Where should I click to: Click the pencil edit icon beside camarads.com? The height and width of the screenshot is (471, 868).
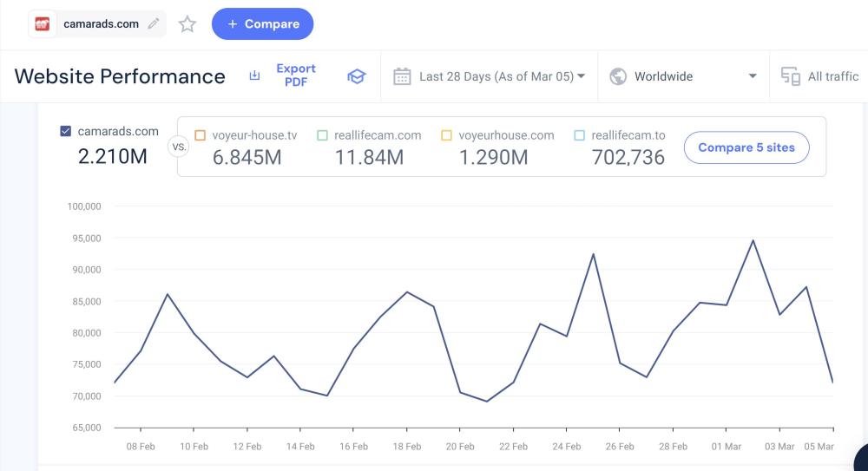(154, 24)
